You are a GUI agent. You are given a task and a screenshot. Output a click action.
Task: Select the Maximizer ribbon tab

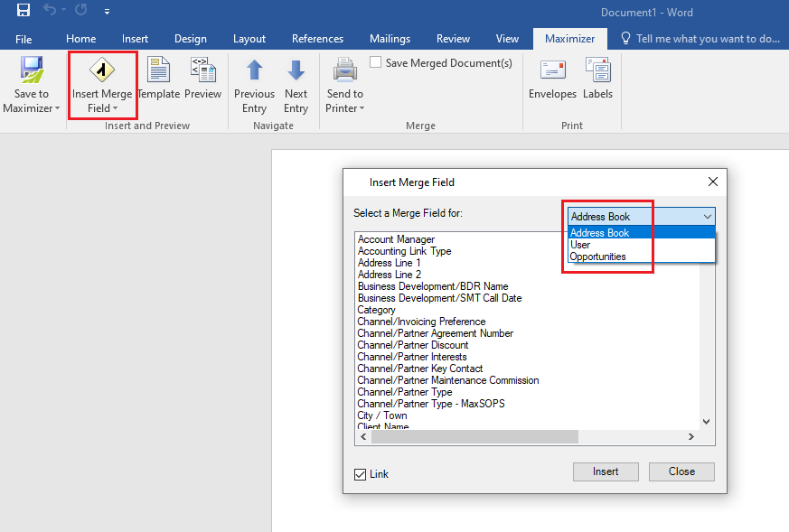pos(569,39)
